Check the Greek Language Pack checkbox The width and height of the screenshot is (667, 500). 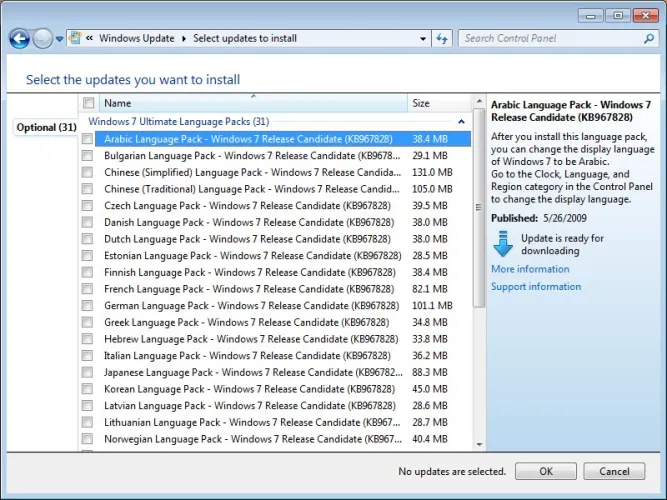coord(87,322)
